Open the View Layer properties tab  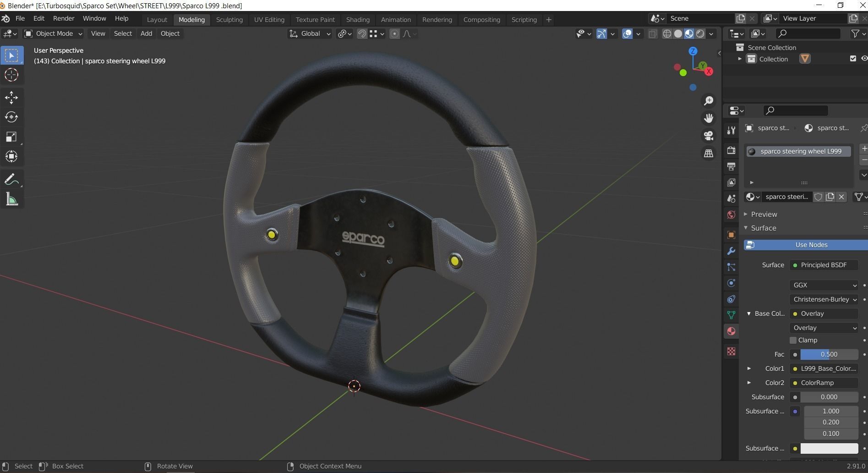click(731, 182)
